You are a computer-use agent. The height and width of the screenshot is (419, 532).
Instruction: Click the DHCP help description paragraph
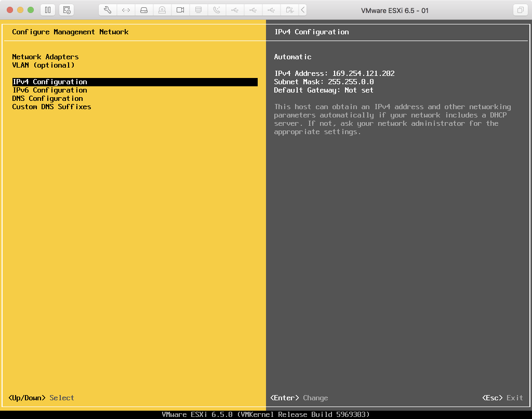393,120
